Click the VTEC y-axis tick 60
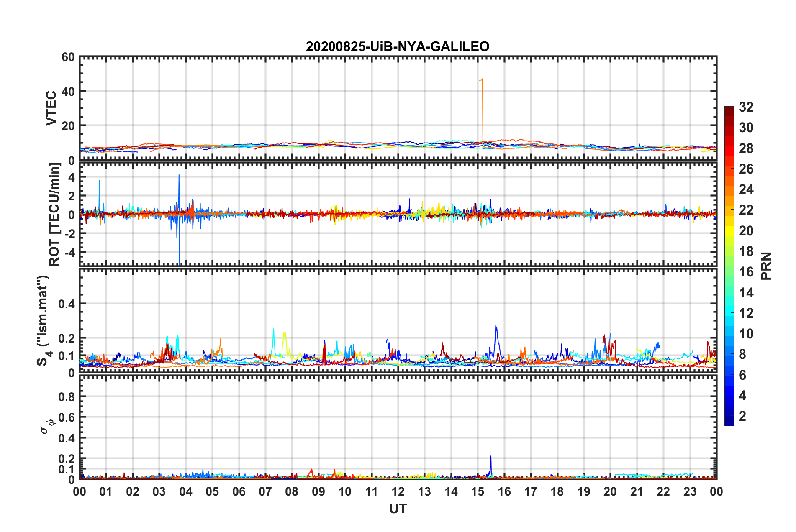796x532 pixels. click(x=68, y=57)
